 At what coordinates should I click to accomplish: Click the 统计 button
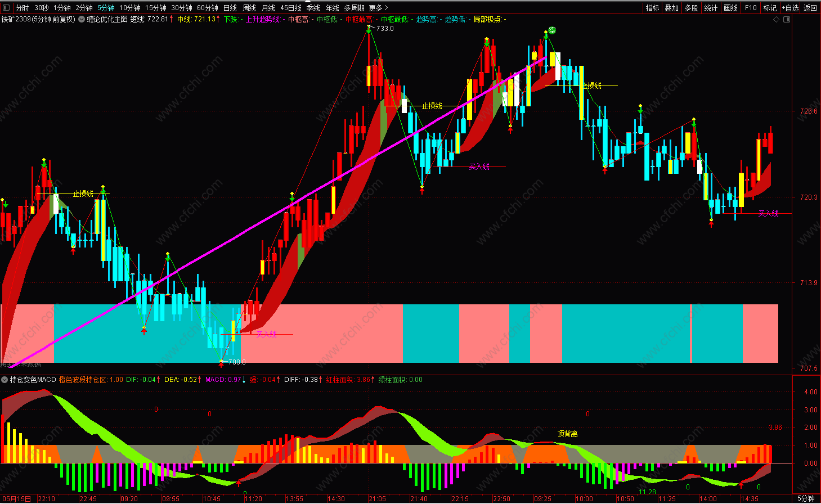711,8
